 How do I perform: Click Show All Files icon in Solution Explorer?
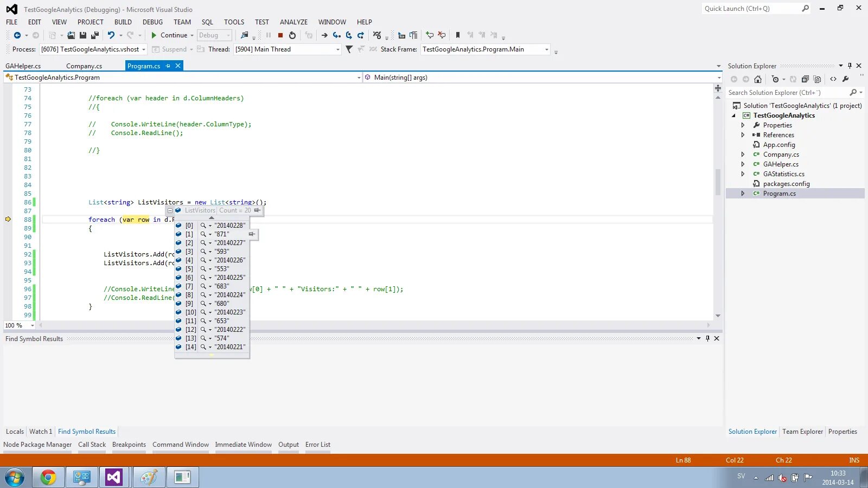(x=817, y=79)
